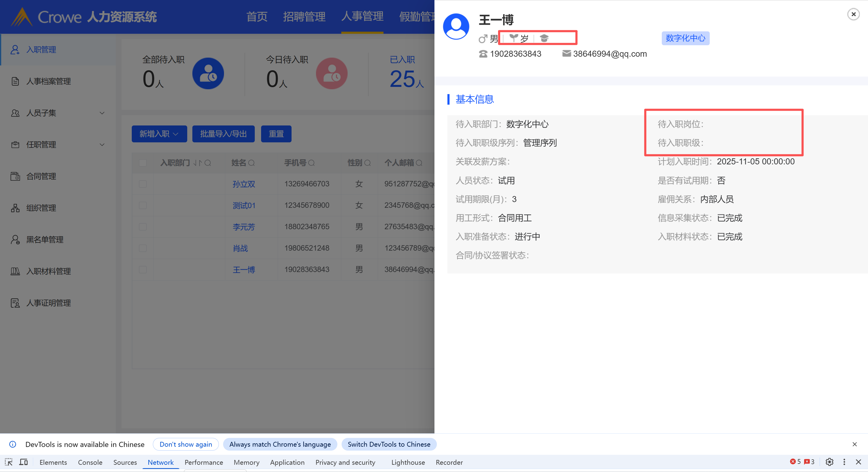This screenshot has height=472, width=868.
Task: Click 王一博 profile avatar icon
Action: (x=456, y=27)
